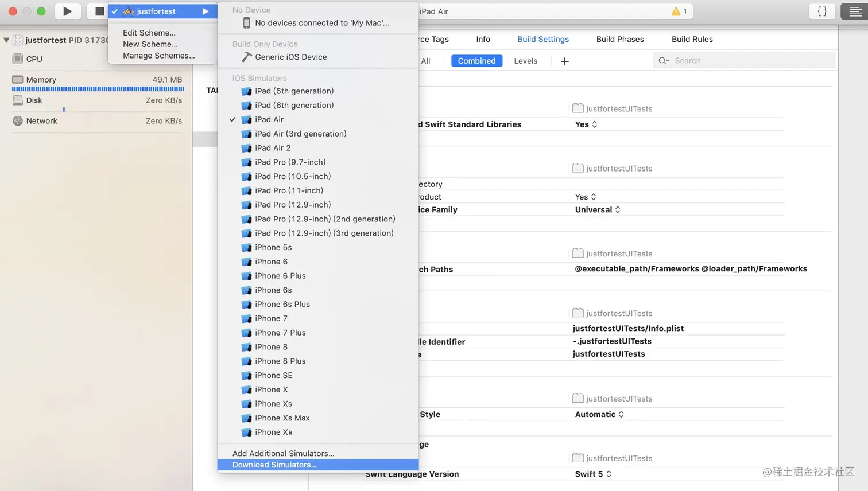Click the Run (play) button

coord(68,11)
